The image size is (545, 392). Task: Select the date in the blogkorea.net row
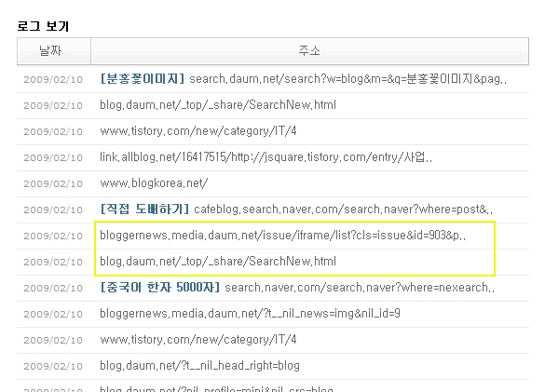pyautogui.click(x=53, y=183)
